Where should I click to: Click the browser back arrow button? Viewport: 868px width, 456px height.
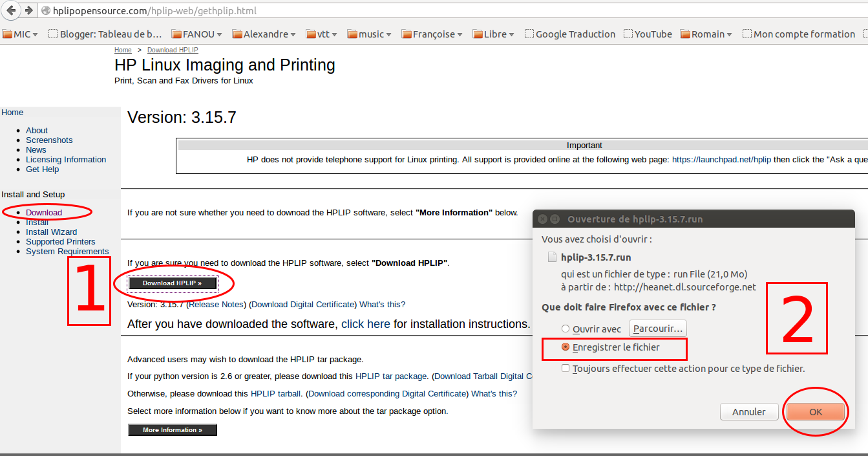(12, 10)
